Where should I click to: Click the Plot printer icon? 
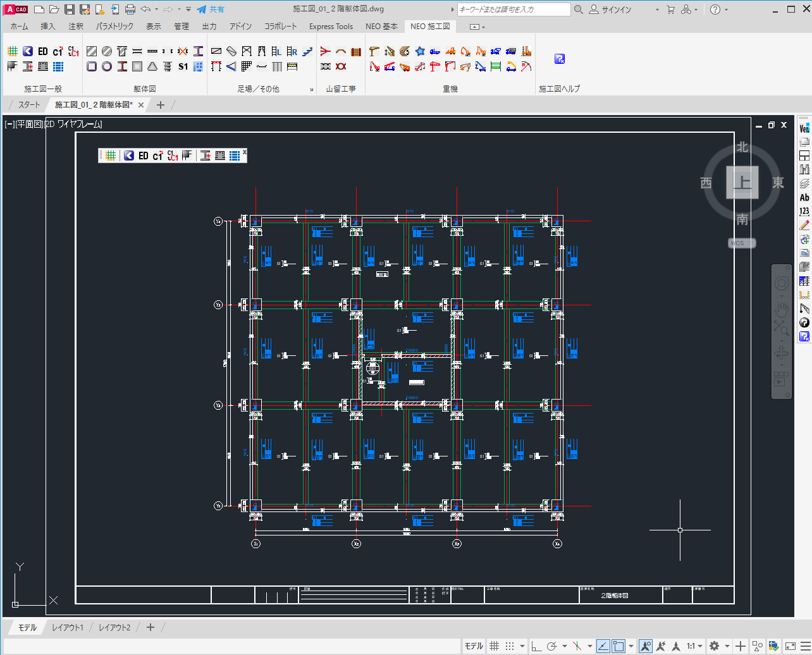(130, 9)
